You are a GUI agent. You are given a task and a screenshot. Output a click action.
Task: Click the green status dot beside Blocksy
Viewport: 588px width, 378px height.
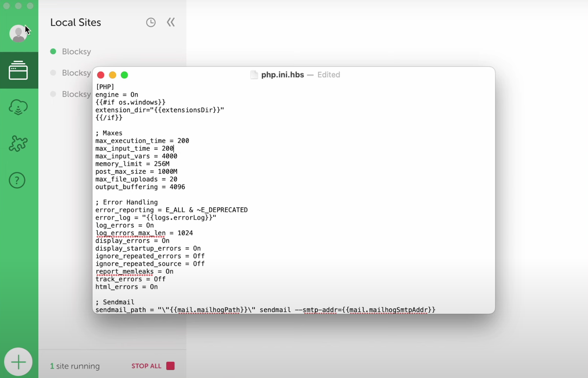point(53,51)
